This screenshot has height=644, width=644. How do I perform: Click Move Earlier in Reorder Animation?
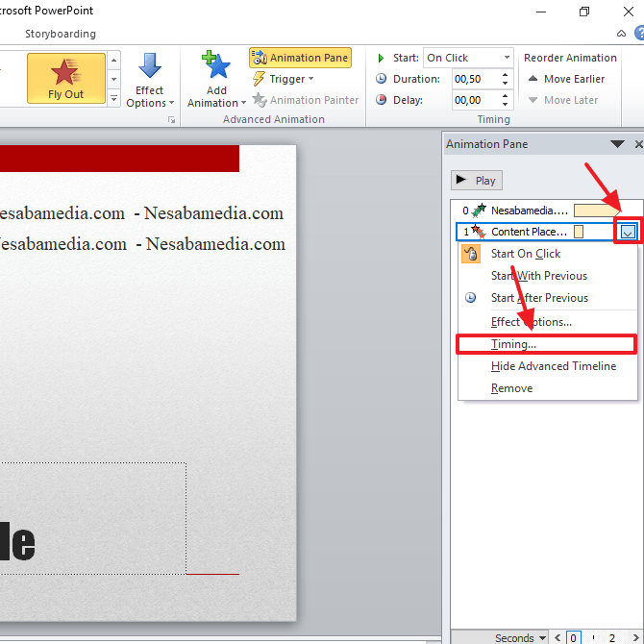[x=567, y=79]
